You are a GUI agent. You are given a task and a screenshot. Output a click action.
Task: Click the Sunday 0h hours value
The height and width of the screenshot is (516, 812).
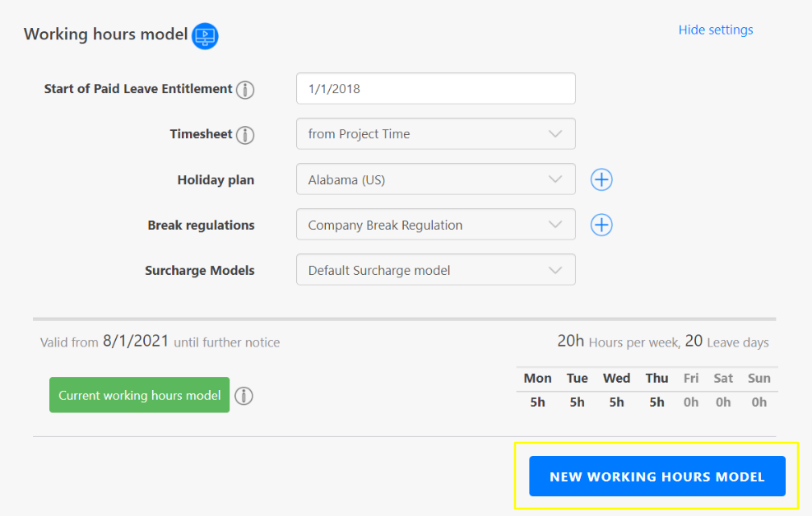coord(759,402)
